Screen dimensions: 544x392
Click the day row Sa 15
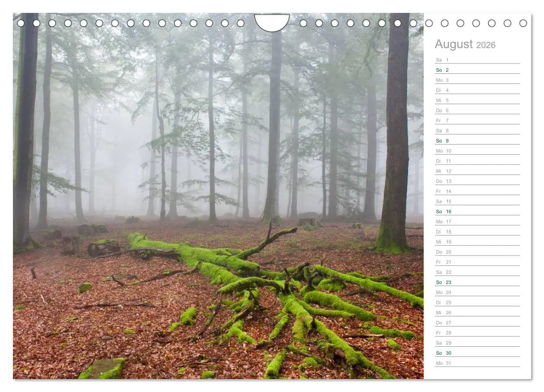click(x=477, y=201)
